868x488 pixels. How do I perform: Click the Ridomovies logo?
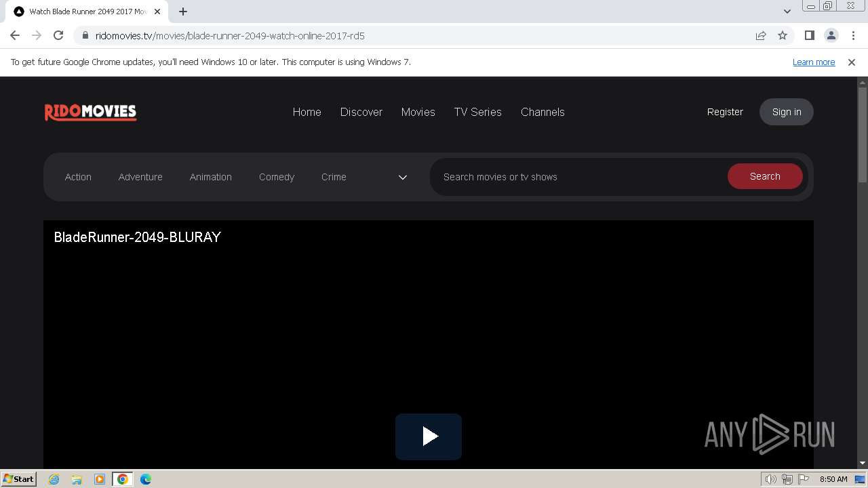point(90,112)
